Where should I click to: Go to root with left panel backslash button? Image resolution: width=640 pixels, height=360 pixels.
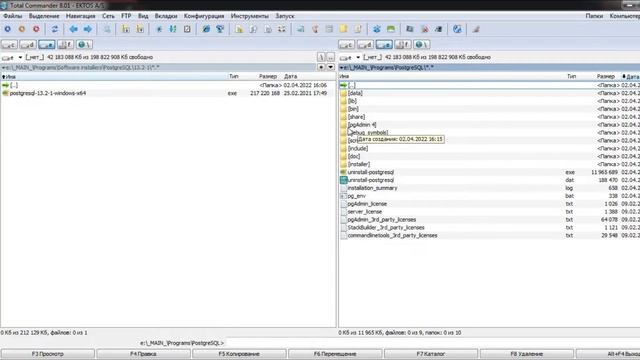click(321, 57)
